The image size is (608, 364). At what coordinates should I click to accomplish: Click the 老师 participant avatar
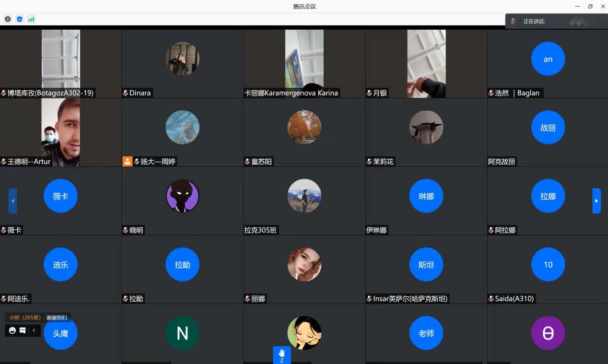tap(426, 333)
